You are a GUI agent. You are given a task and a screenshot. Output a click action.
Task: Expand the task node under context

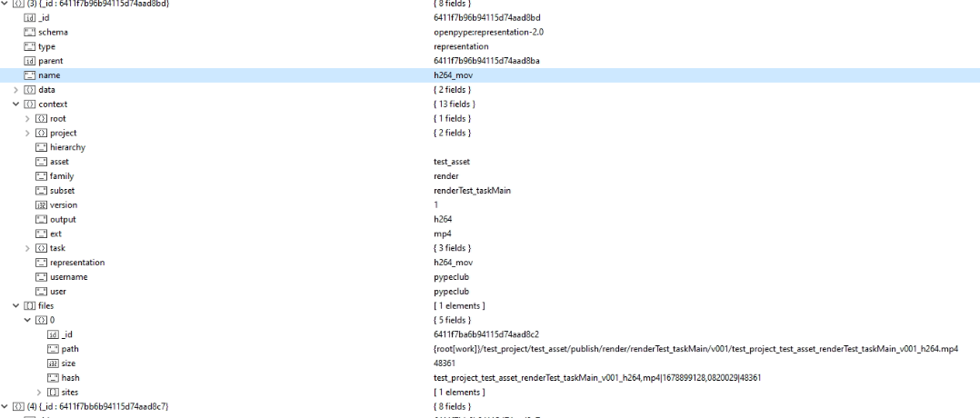(x=27, y=247)
